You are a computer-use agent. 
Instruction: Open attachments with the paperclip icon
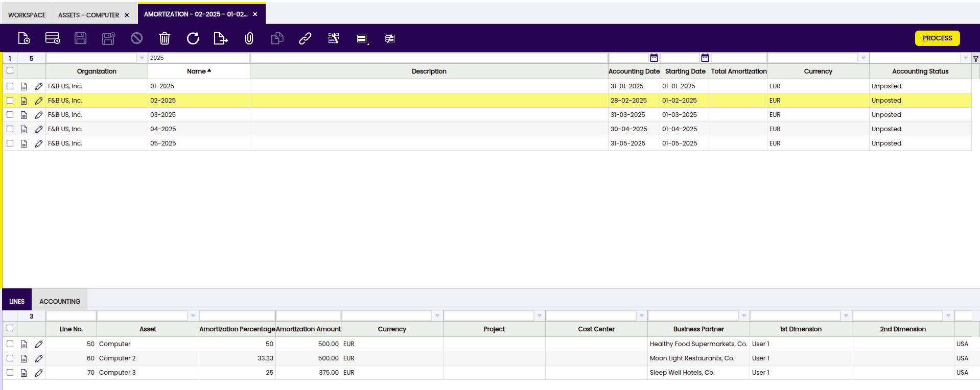coord(249,38)
